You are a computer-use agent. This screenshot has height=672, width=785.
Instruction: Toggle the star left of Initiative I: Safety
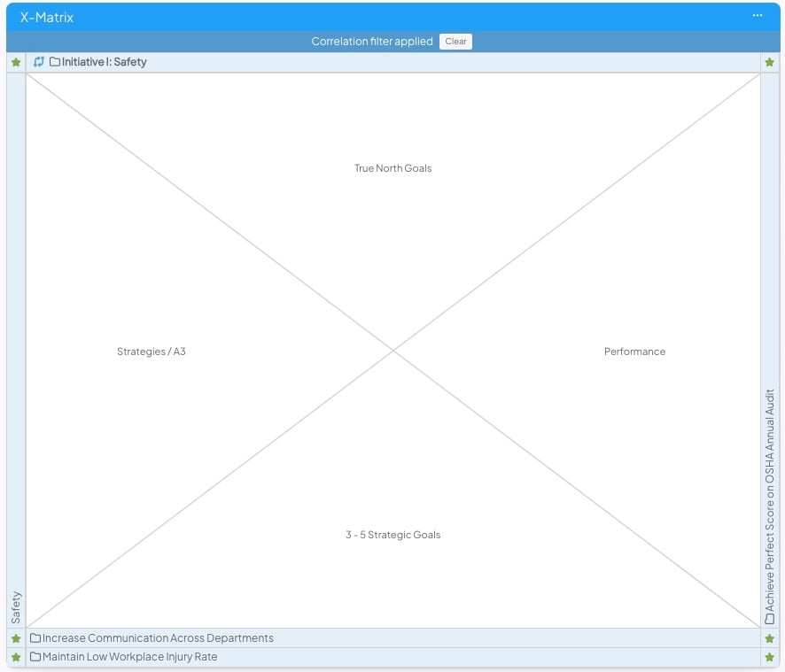pyautogui.click(x=16, y=63)
